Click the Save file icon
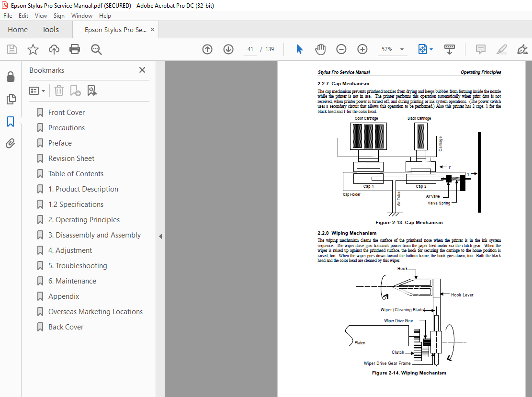The width and height of the screenshot is (532, 397). 12,49
